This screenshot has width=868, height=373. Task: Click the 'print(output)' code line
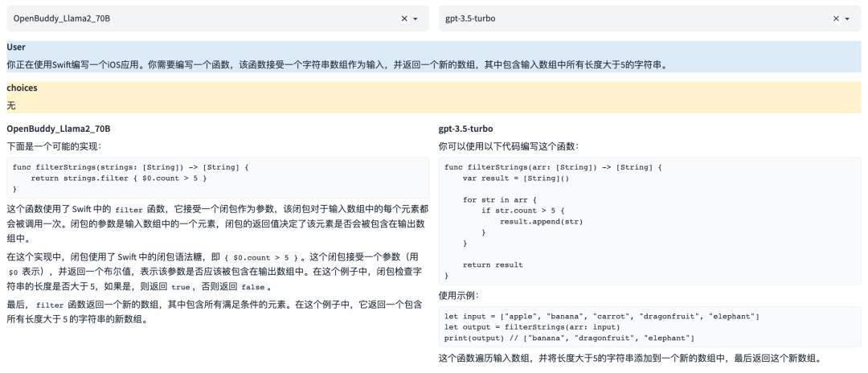569,338
